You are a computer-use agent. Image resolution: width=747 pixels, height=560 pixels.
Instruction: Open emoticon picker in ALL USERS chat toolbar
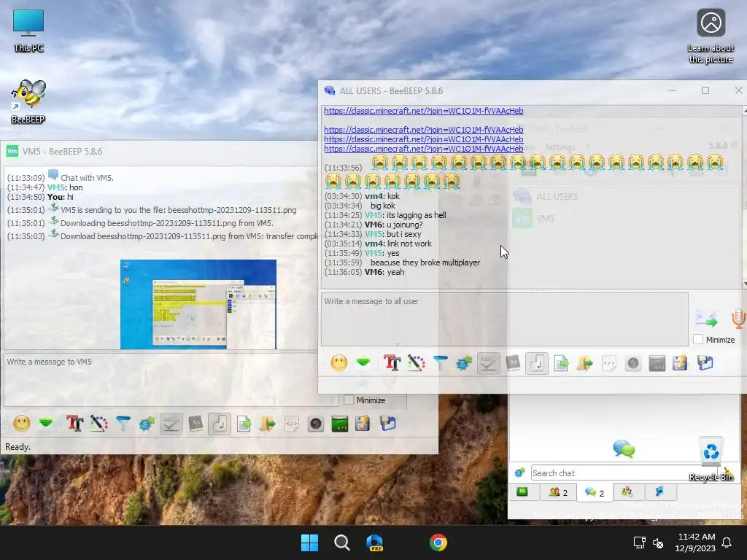point(339,363)
